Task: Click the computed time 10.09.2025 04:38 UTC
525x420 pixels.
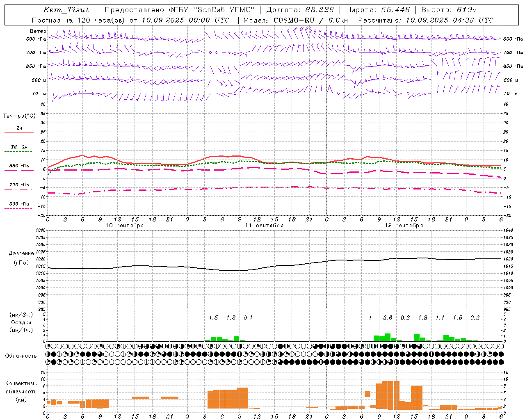Action: pyautogui.click(x=450, y=20)
